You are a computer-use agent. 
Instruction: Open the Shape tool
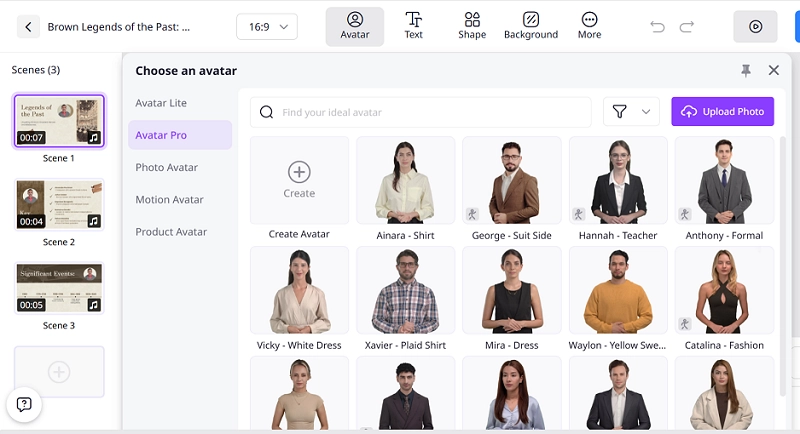click(472, 26)
